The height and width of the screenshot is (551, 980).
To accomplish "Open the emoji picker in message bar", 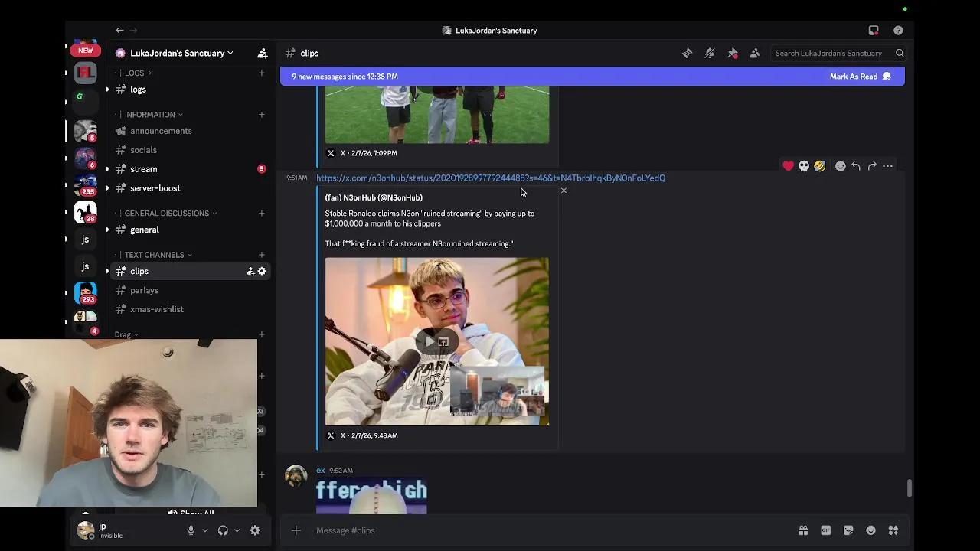I will tap(871, 530).
